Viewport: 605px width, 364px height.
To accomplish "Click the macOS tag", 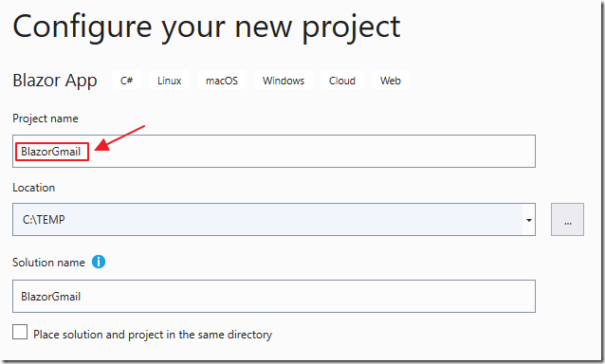I will click(222, 81).
